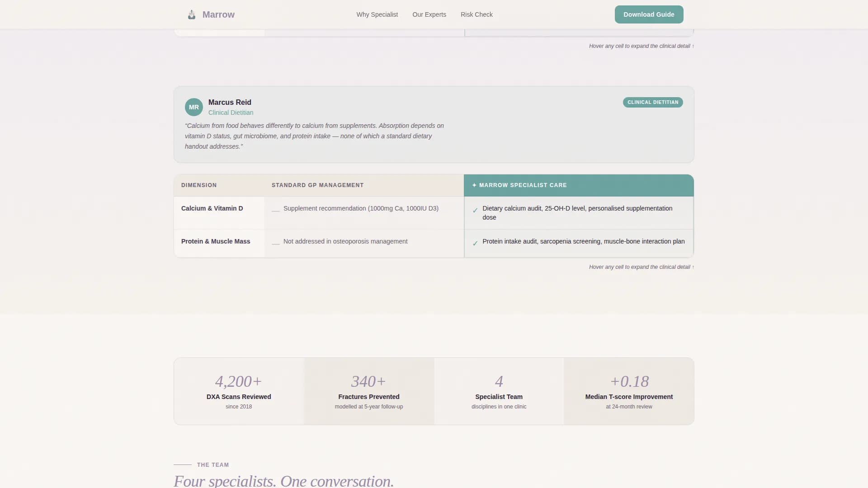
Task: Click sparkle icon in Marrow Specialist Care header
Action: click(474, 185)
